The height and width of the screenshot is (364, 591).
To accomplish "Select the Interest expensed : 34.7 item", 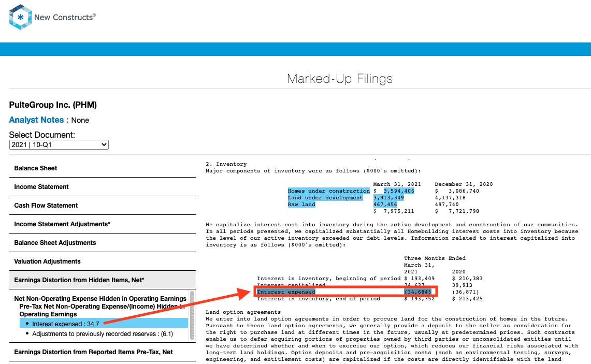I will [104, 324].
